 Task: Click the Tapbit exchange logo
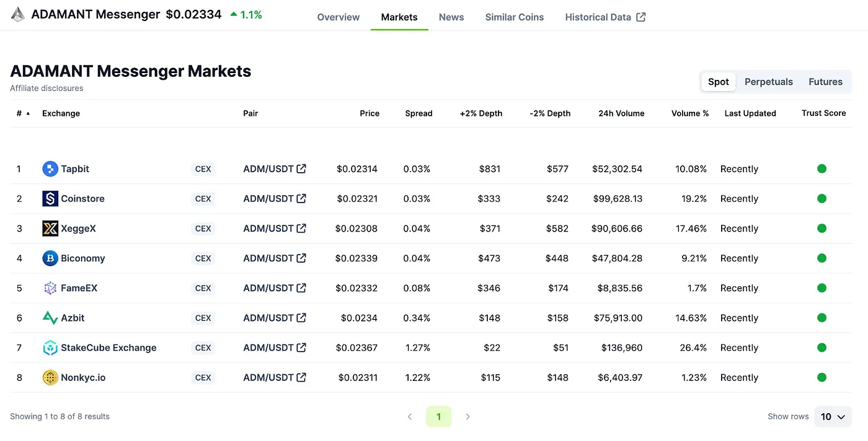point(50,168)
